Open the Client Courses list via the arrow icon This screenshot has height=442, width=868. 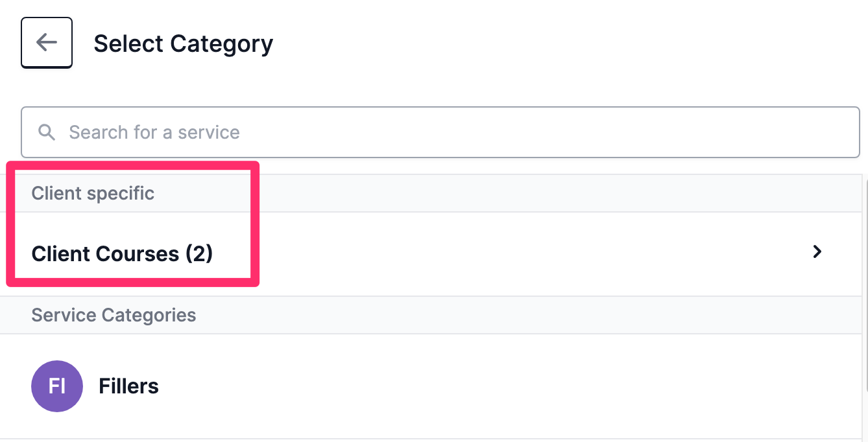click(x=817, y=251)
